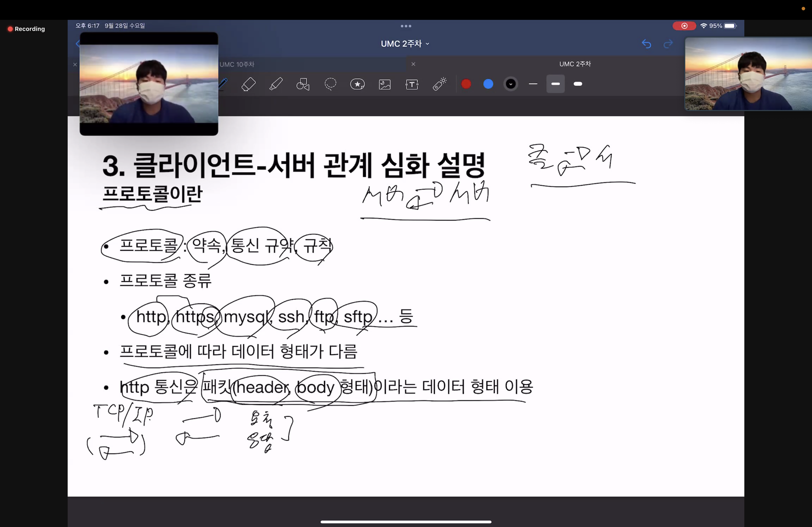Screen dimensions: 812x527
Task: Click the Recording indicator label
Action: 26,29
